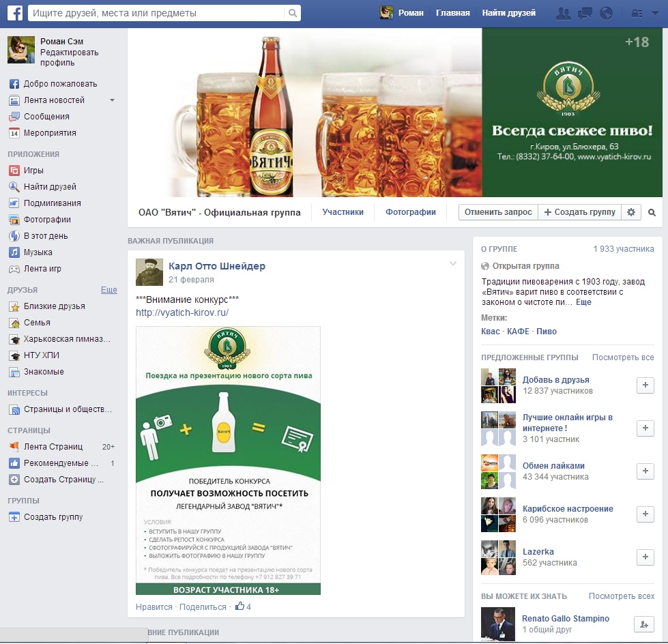Add Renato Gallo Stampino as friend
This screenshot has height=644, width=668.
(x=644, y=624)
